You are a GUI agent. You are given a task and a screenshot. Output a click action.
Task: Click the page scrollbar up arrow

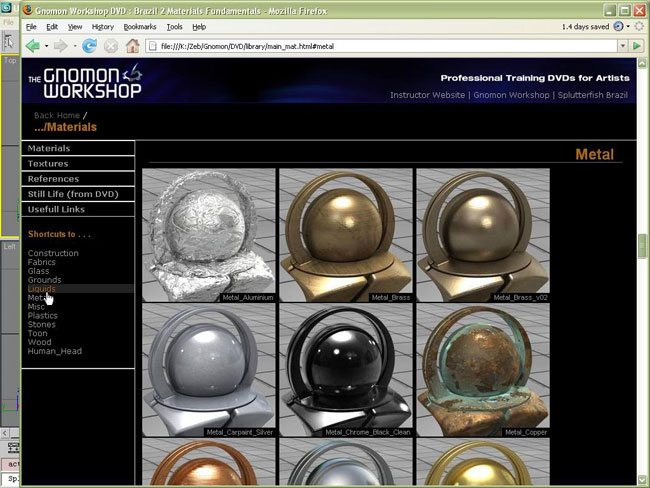[642, 63]
